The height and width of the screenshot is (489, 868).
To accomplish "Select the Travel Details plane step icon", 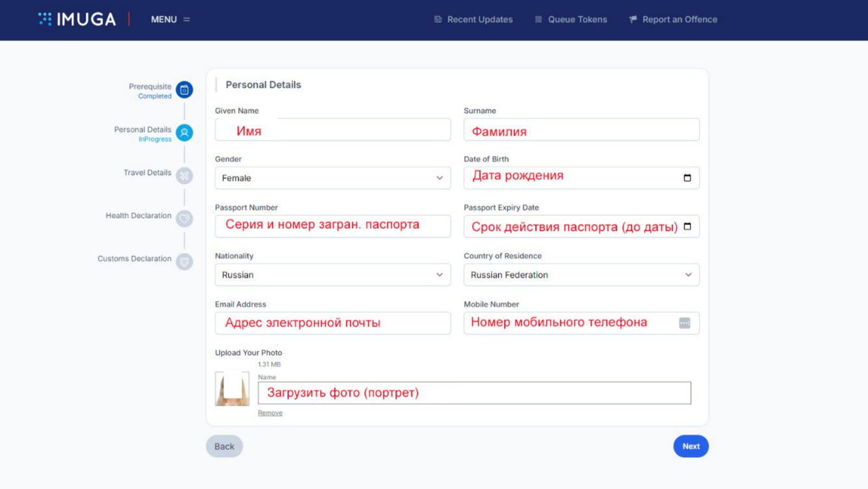I will tap(185, 176).
